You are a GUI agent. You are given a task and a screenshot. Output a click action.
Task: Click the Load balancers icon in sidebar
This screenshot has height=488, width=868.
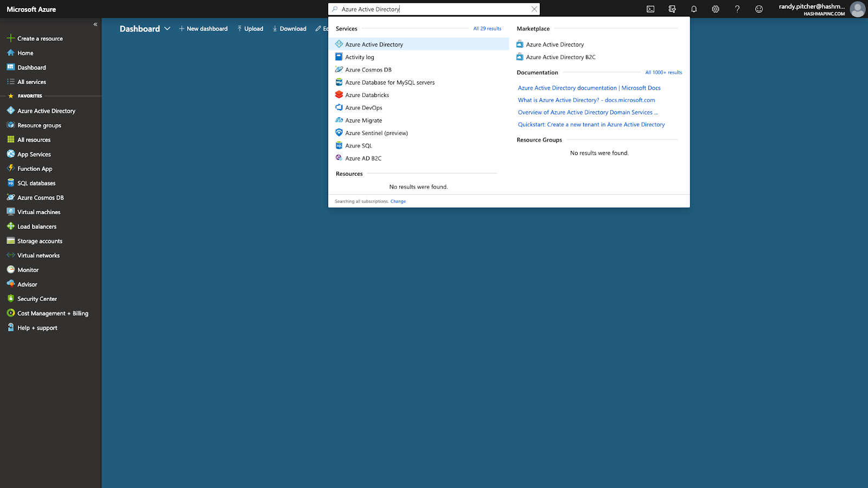click(x=11, y=227)
